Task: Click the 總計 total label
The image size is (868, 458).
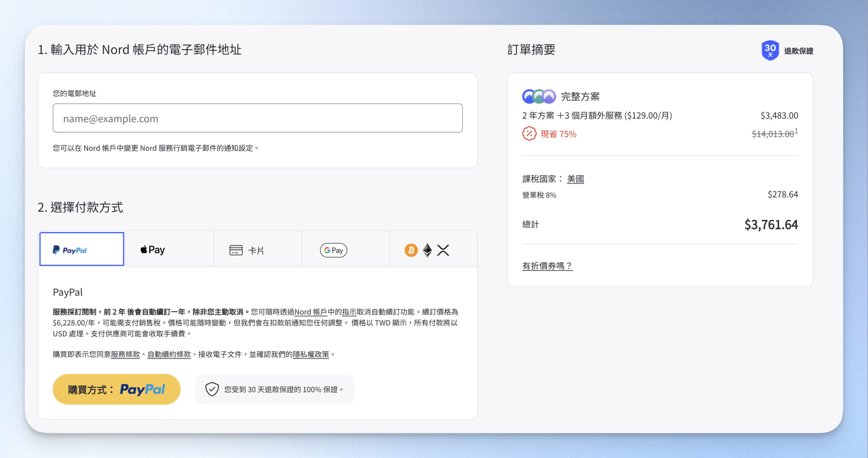Action: coord(531,225)
